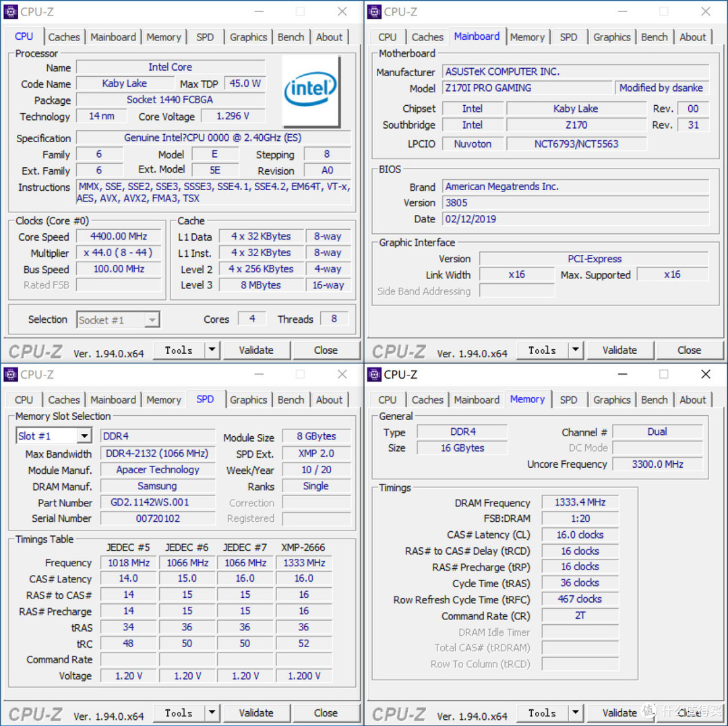Image resolution: width=728 pixels, height=726 pixels.
Task: Click the Tools button in the SPD window
Action: [179, 713]
